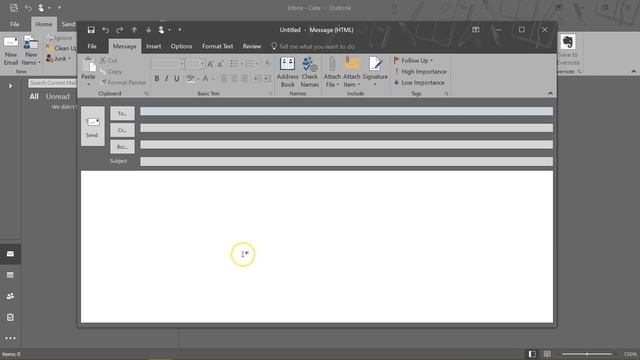Click into the Bcc recipients field

pos(347,144)
